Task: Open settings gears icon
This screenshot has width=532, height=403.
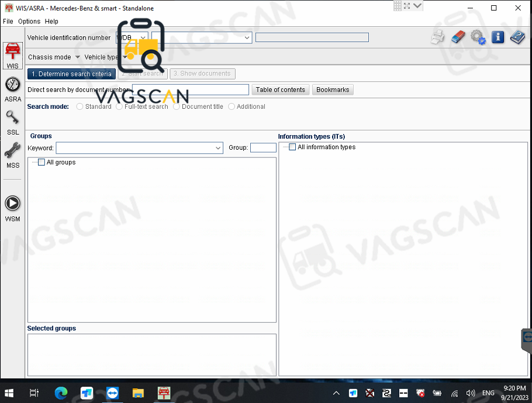Action: pos(478,37)
